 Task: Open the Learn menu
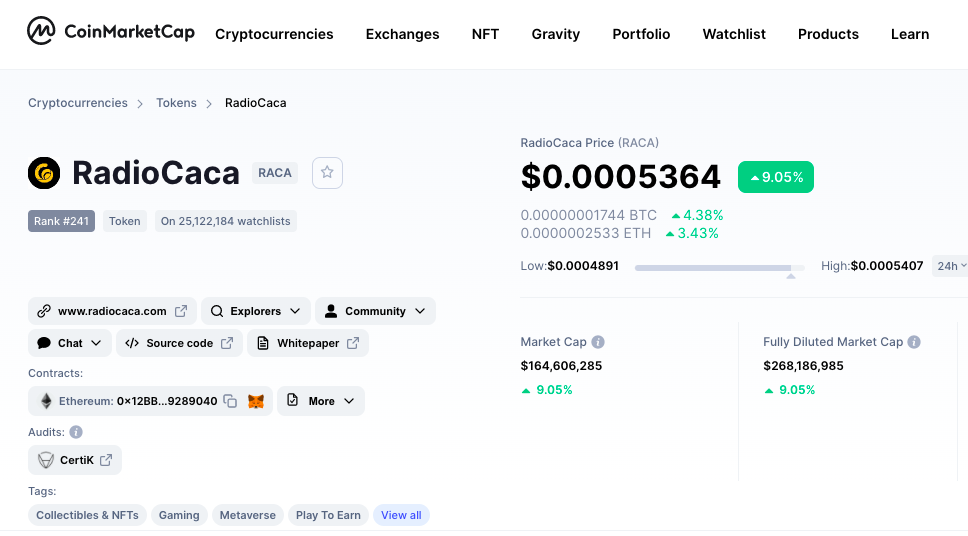pos(910,34)
